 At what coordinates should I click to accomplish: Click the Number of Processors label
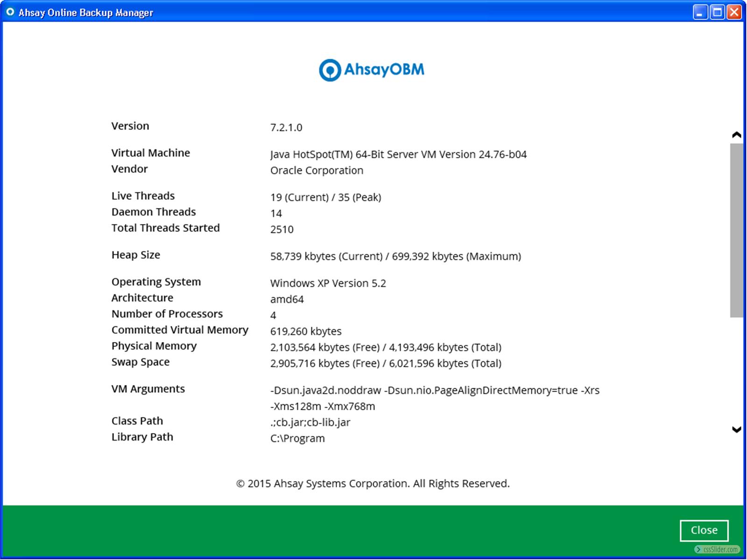(167, 314)
